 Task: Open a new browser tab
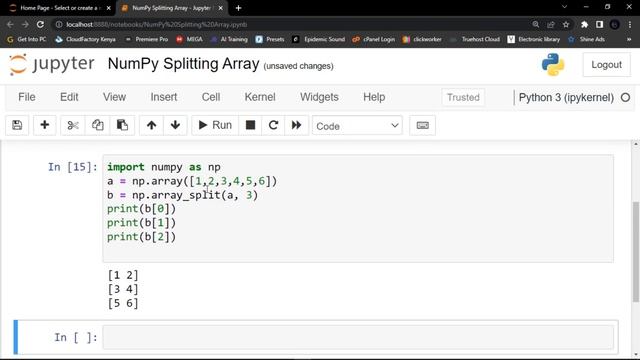[x=238, y=8]
